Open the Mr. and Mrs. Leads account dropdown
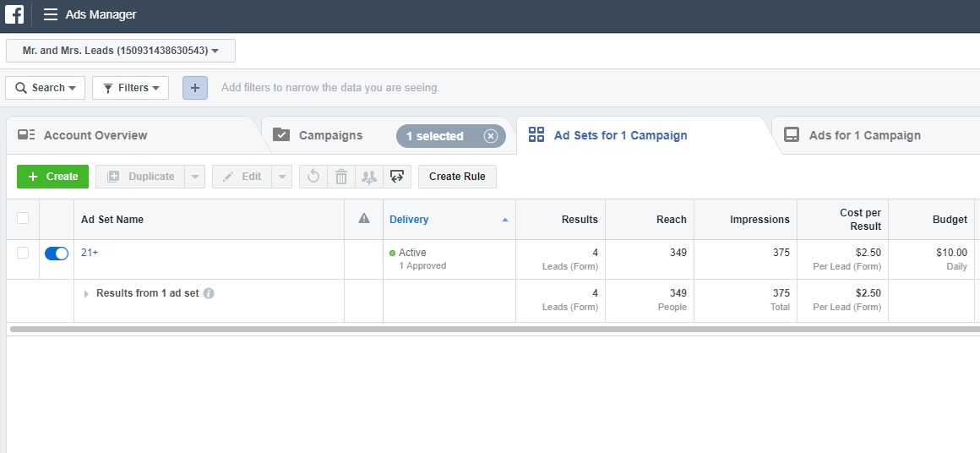The height and width of the screenshot is (453, 980). click(121, 51)
